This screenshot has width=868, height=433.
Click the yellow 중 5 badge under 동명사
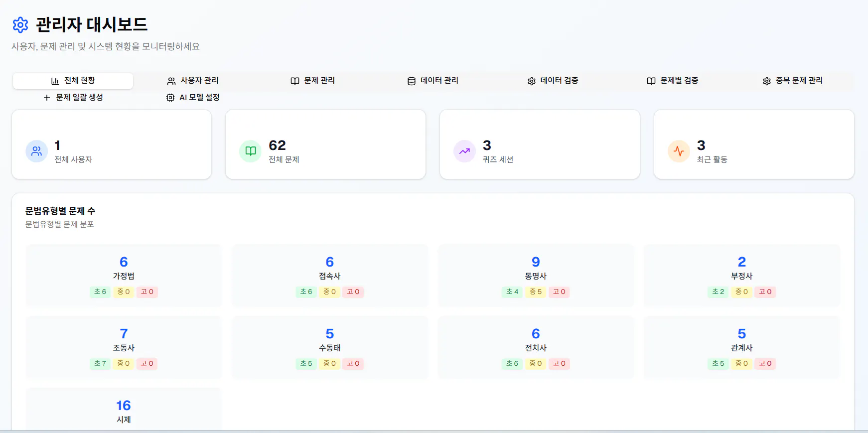tap(536, 292)
